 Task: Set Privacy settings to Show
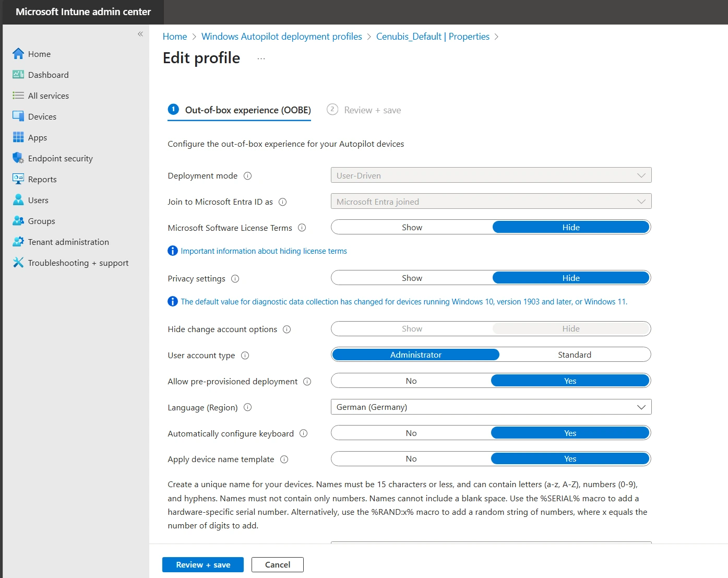click(412, 278)
